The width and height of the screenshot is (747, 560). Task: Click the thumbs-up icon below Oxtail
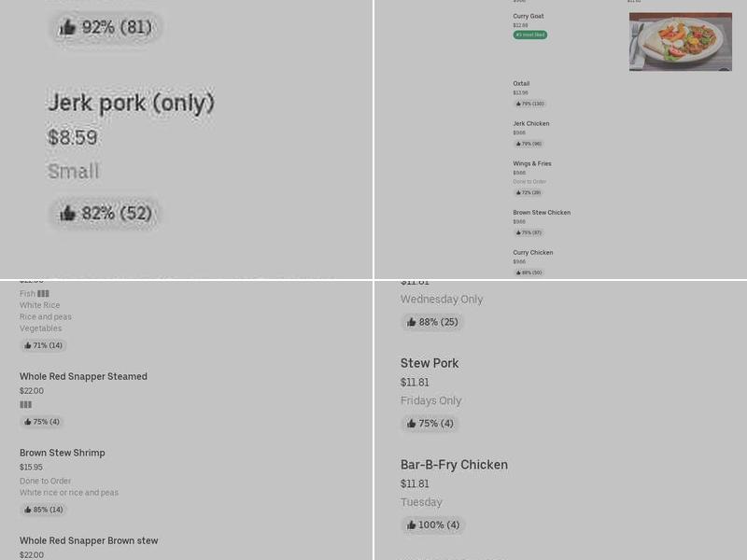click(519, 104)
